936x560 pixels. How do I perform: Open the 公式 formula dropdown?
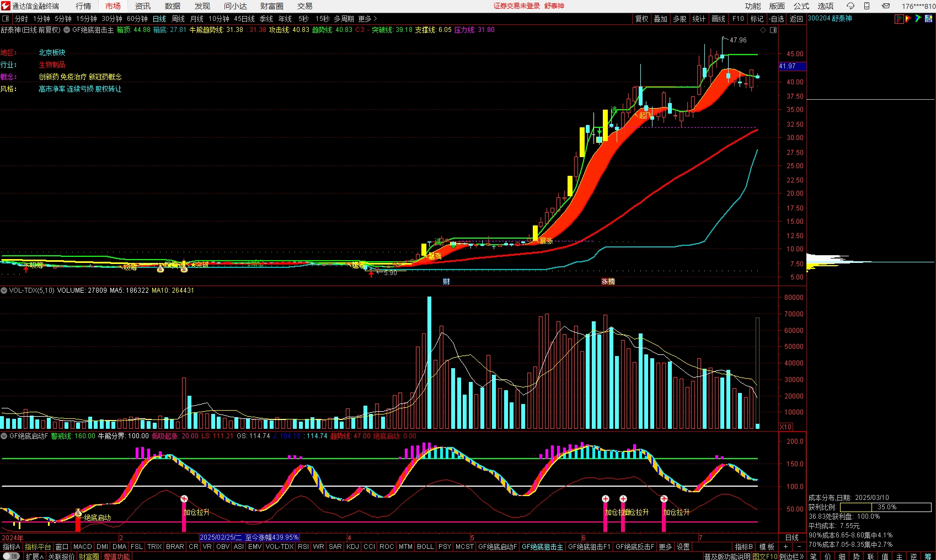coord(801,6)
